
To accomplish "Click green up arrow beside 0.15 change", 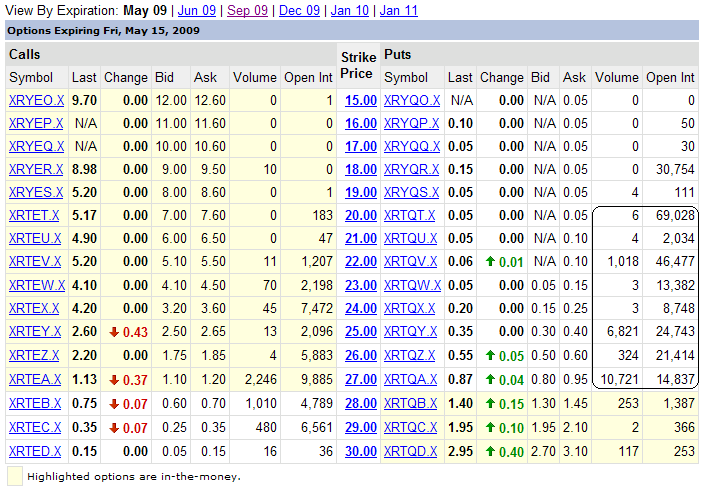I will pos(491,403).
